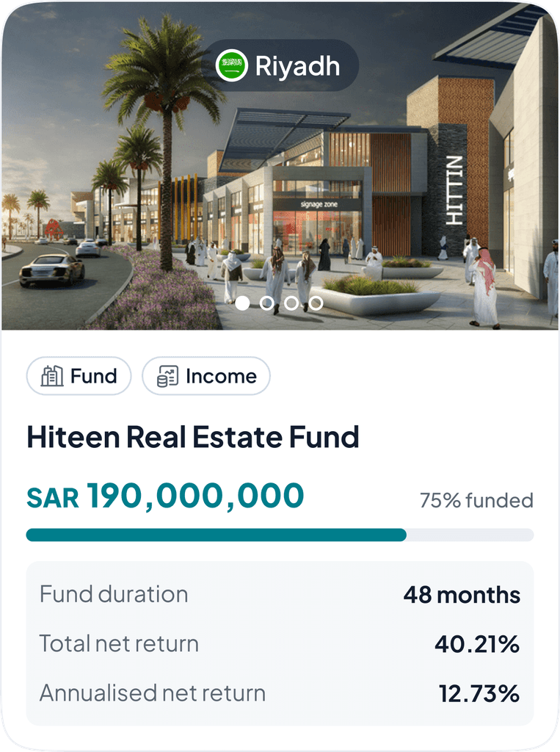This screenshot has height=752, width=560.
Task: Select the Income category chip
Action: click(x=206, y=376)
